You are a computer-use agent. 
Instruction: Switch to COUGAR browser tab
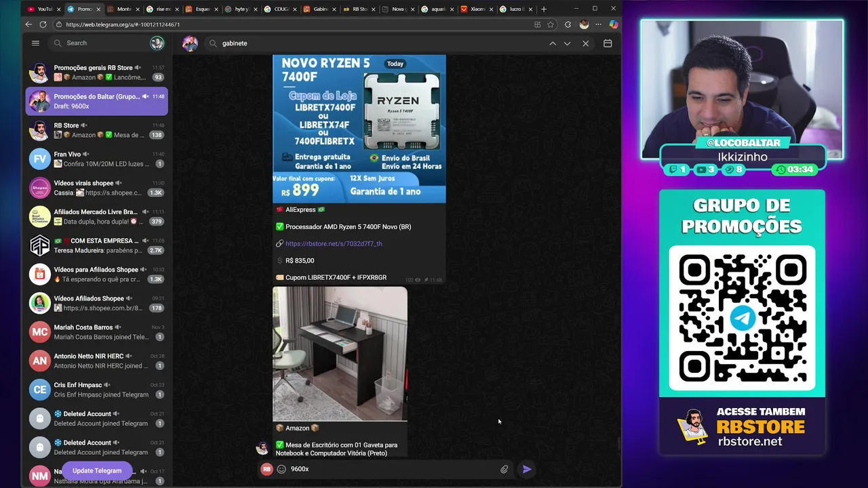280,9
